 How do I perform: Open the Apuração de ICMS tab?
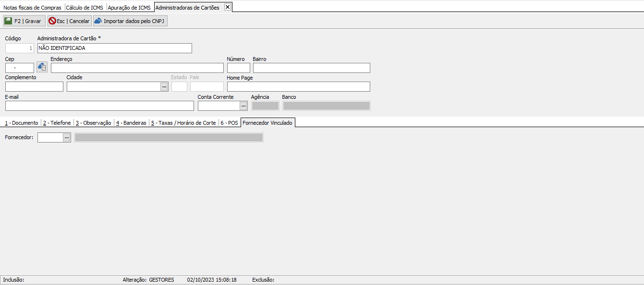pyautogui.click(x=129, y=8)
